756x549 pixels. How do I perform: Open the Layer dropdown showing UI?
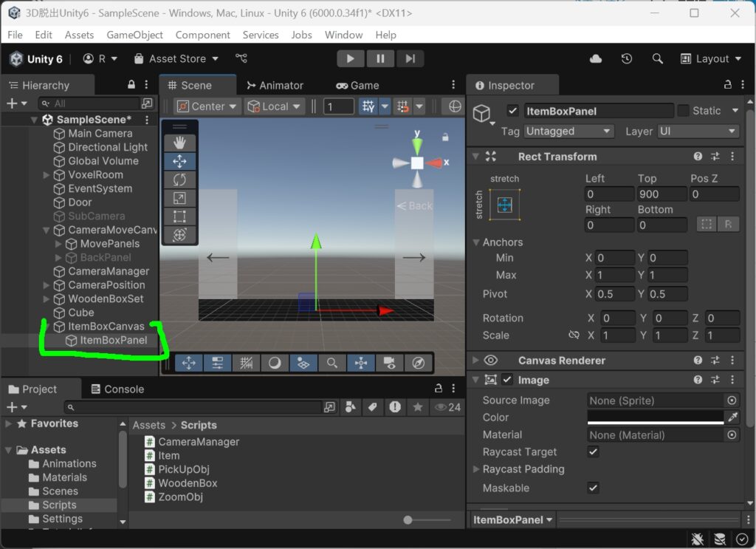[x=698, y=132]
